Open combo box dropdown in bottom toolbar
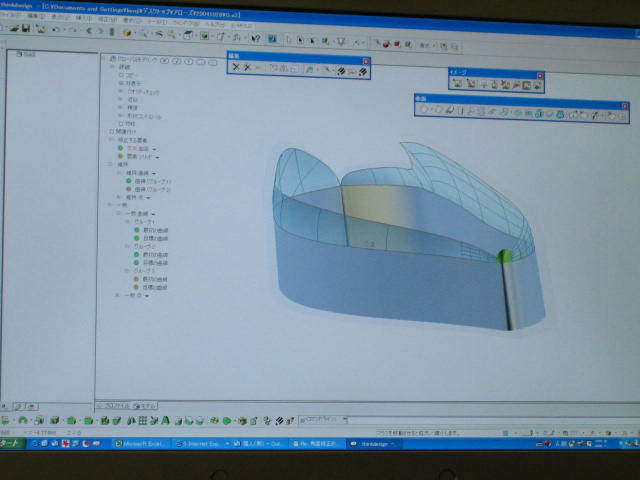The height and width of the screenshot is (480, 640). pos(345,419)
